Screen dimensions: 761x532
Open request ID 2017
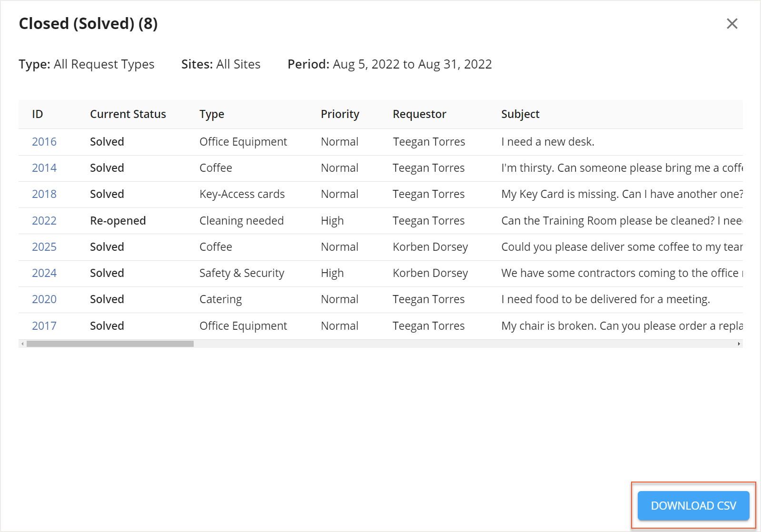point(44,326)
